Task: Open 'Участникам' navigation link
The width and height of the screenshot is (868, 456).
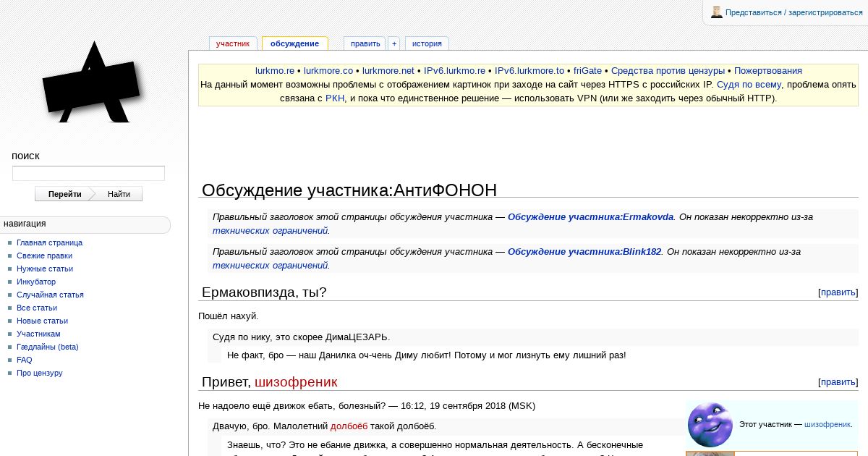Action: [x=38, y=334]
